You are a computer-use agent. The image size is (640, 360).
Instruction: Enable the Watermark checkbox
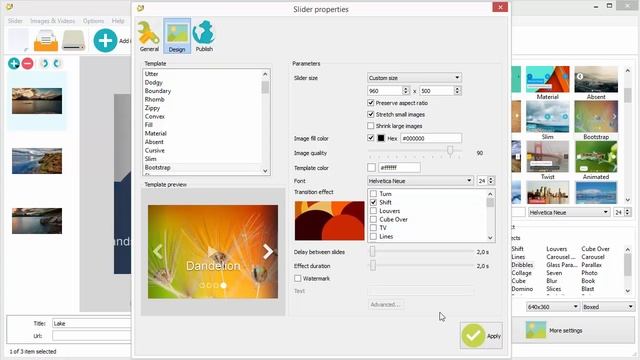coord(298,278)
